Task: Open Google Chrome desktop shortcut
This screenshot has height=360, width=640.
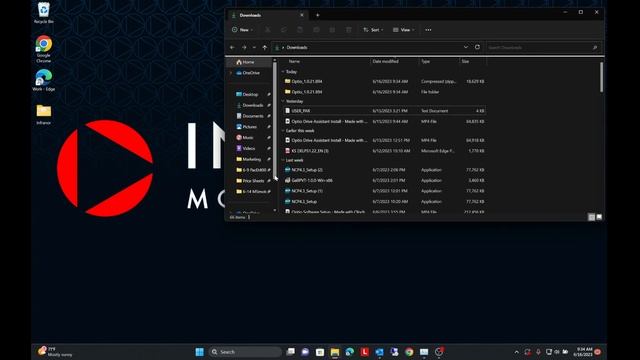Action: [44, 49]
